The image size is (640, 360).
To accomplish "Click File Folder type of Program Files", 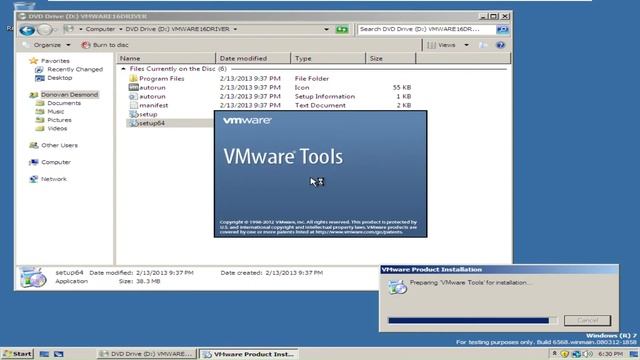I will [311, 78].
